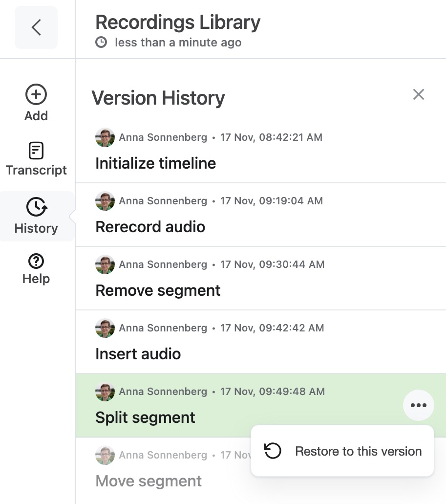Select the History sidebar icon
Screen dimensions: 446x504
tap(37, 207)
